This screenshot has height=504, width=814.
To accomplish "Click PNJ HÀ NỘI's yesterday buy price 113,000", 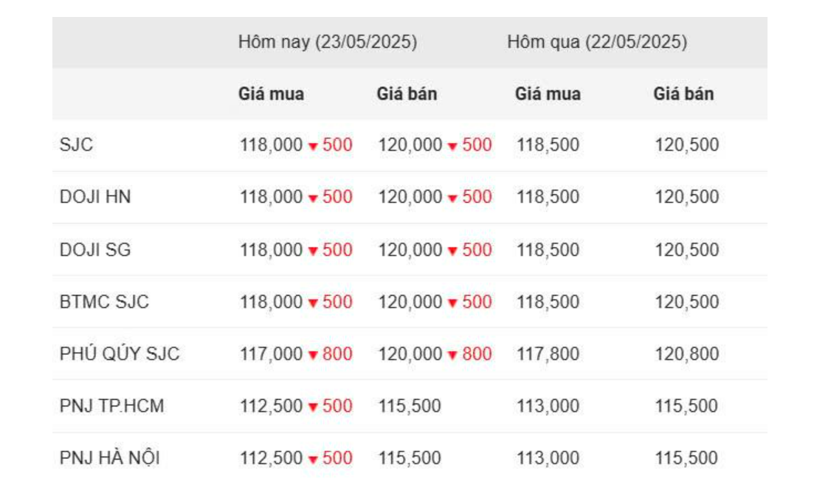I will click(548, 458).
